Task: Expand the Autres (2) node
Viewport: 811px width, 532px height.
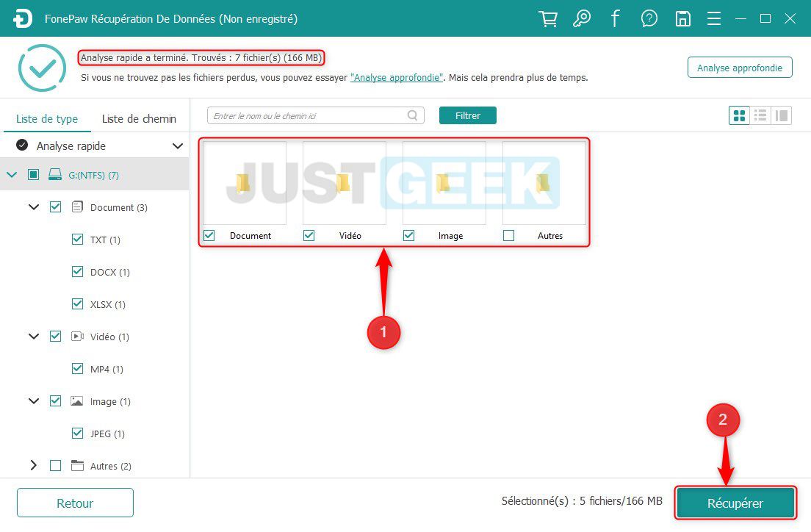Action: click(x=34, y=466)
